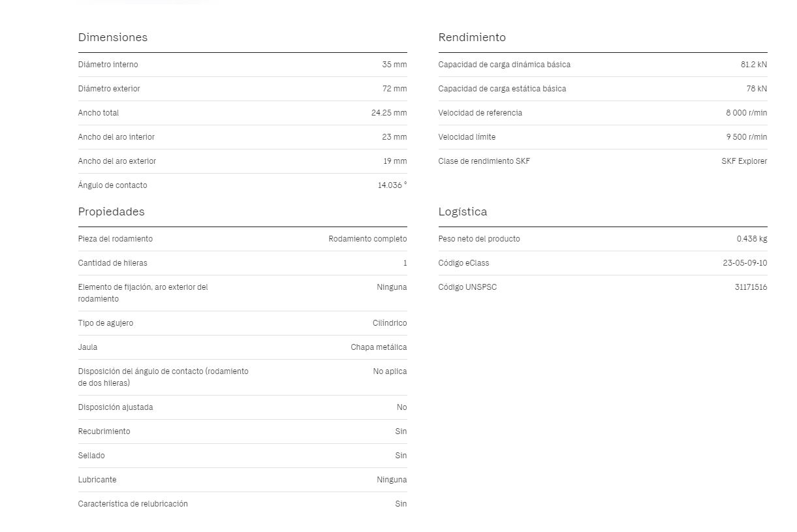Viewport: 797px width, 532px height.
Task: Click the Característica de relubricación label
Action: [x=133, y=504]
